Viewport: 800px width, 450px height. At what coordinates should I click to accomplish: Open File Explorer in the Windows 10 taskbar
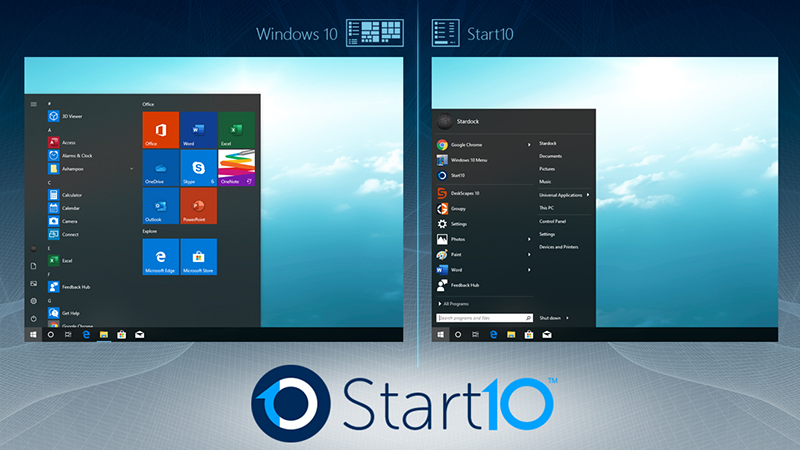click(x=104, y=335)
